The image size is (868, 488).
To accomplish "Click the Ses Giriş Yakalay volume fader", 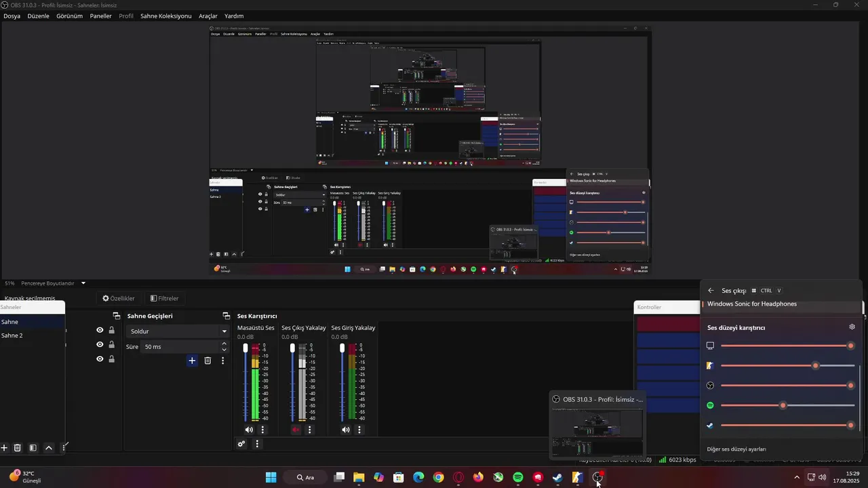I will point(342,382).
